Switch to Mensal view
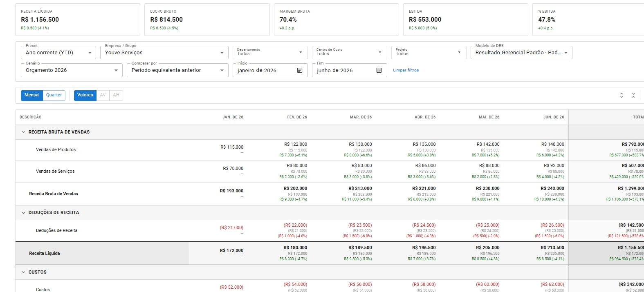 (x=32, y=95)
